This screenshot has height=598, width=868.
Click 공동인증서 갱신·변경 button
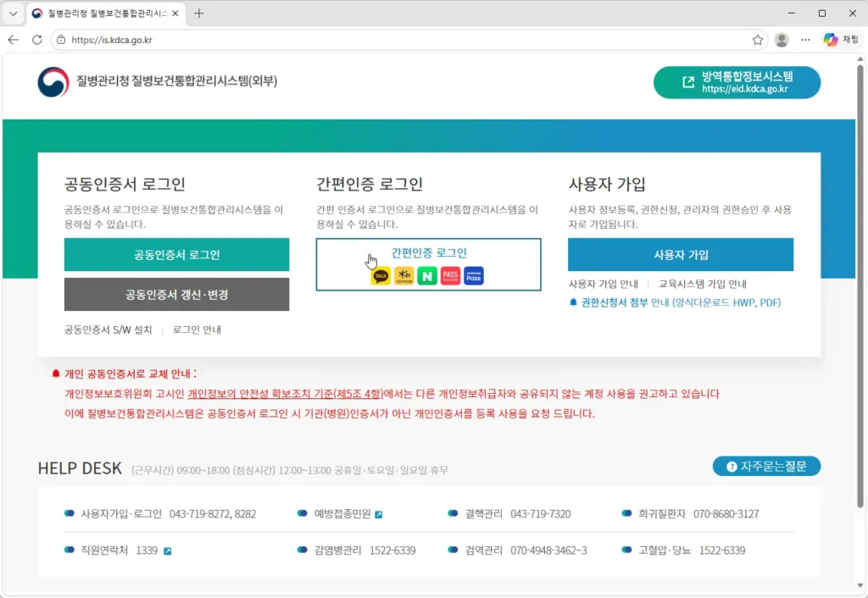coord(176,294)
